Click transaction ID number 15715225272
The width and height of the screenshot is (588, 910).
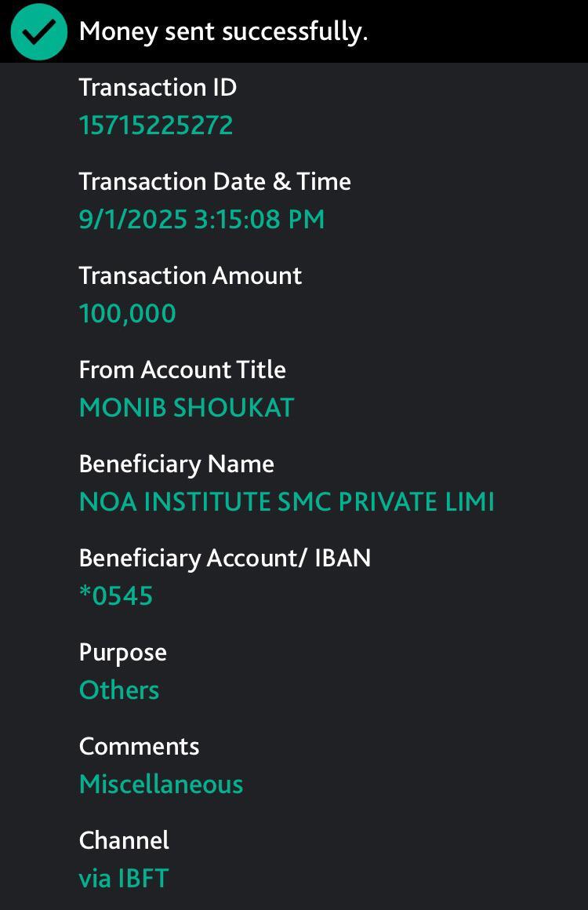(x=156, y=126)
